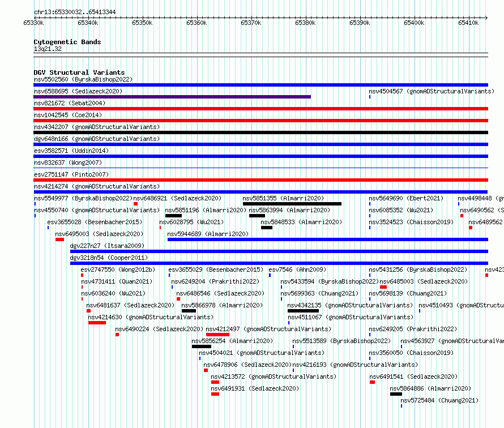This screenshot has height=428, width=504.
Task: Click the nsv6478906 (Sedlazeck2020) label
Action: tap(247, 365)
